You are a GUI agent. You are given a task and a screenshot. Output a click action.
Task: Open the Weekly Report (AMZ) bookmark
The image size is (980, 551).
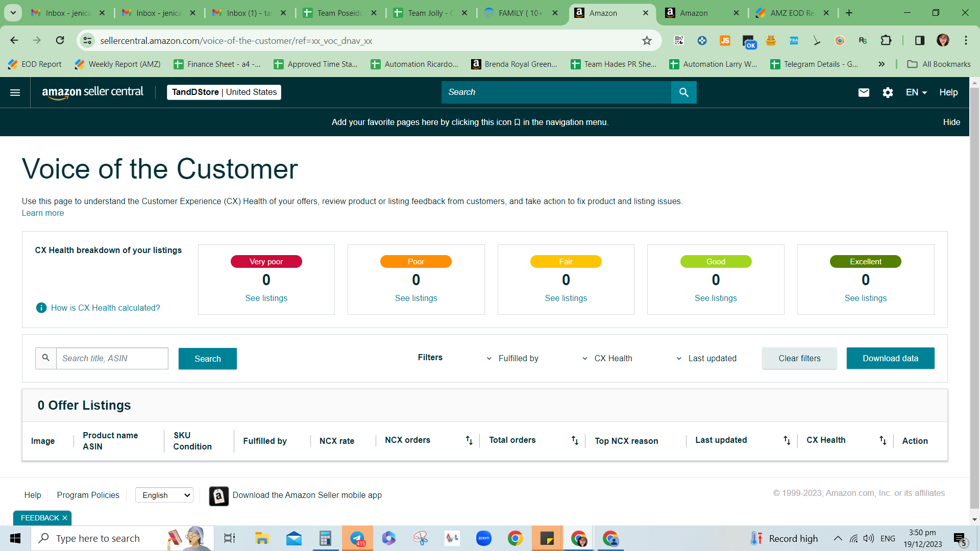click(118, 64)
